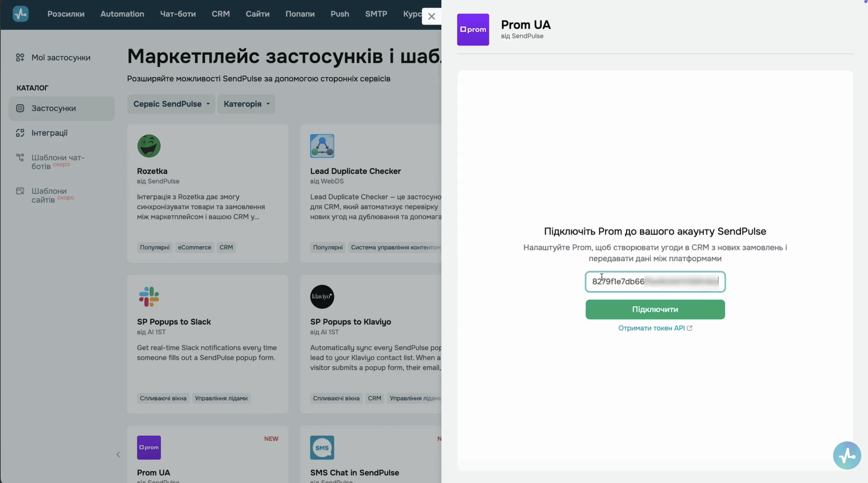Click the SMS Chat app logo
This screenshot has width=868, height=483.
pos(322,447)
